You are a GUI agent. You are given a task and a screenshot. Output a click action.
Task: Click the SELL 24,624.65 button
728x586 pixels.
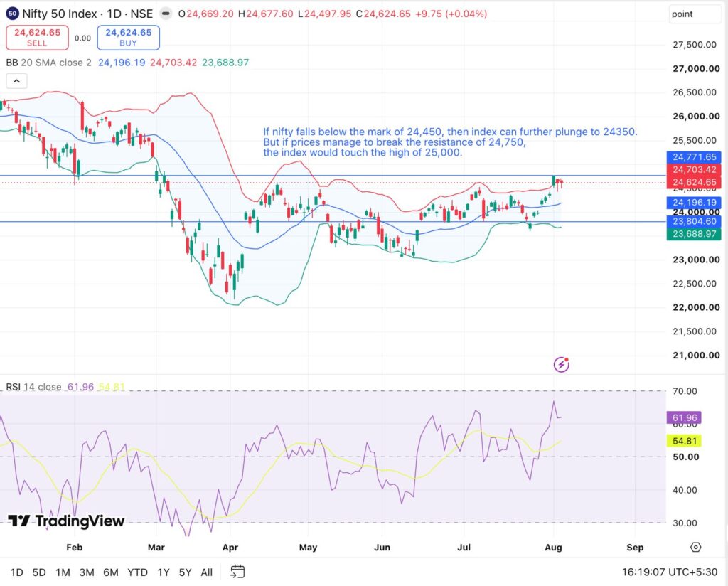tap(37, 38)
